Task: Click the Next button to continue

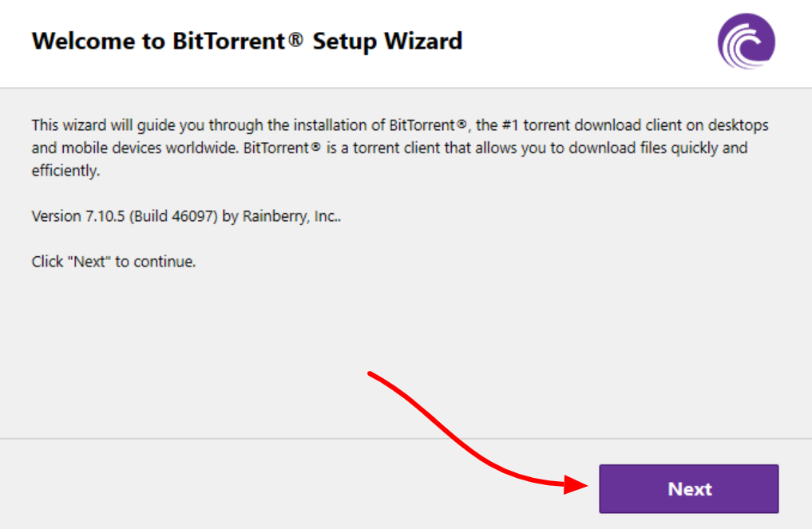Action: pyautogui.click(x=689, y=488)
